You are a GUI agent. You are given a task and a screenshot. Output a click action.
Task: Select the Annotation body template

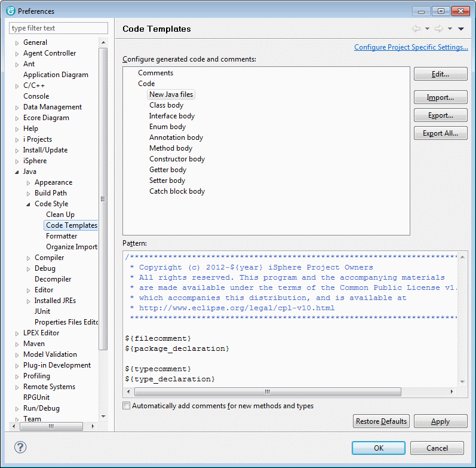176,137
